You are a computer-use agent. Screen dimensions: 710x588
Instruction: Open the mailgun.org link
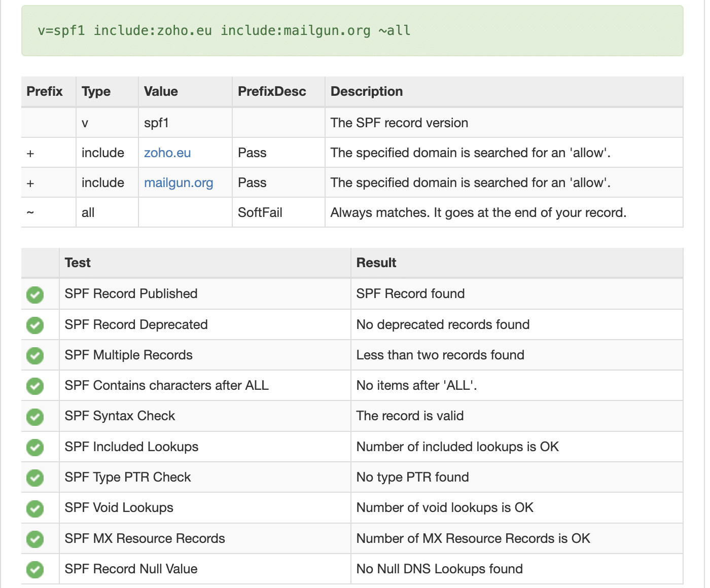179,182
